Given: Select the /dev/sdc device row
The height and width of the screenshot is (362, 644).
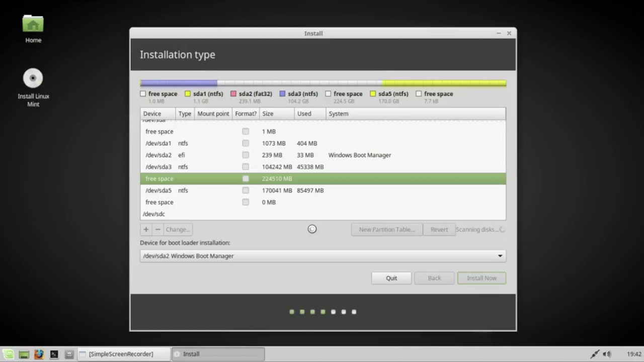Looking at the screenshot, I should (323, 214).
